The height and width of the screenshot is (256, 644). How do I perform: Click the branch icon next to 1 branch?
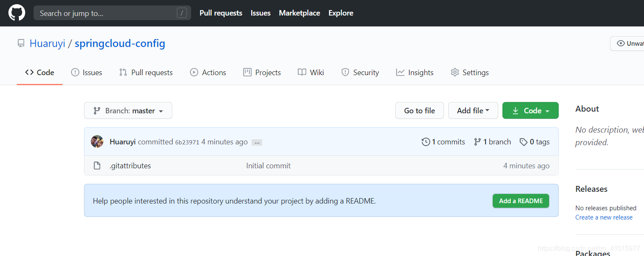tap(477, 142)
